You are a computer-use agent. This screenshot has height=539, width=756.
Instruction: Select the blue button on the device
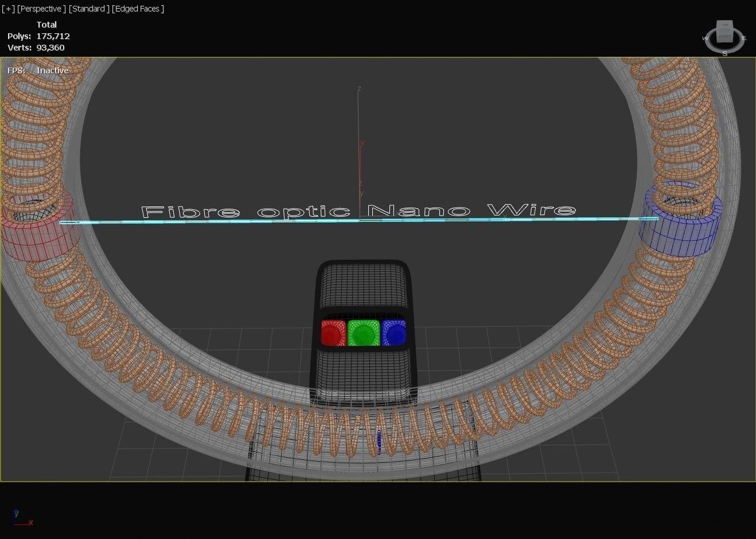point(394,333)
